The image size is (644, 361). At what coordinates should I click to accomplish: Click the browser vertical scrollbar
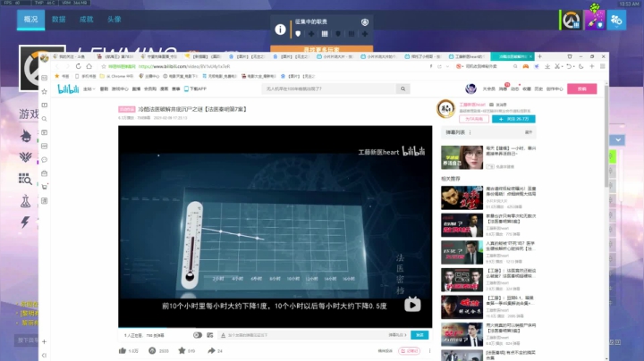pyautogui.click(x=606, y=136)
